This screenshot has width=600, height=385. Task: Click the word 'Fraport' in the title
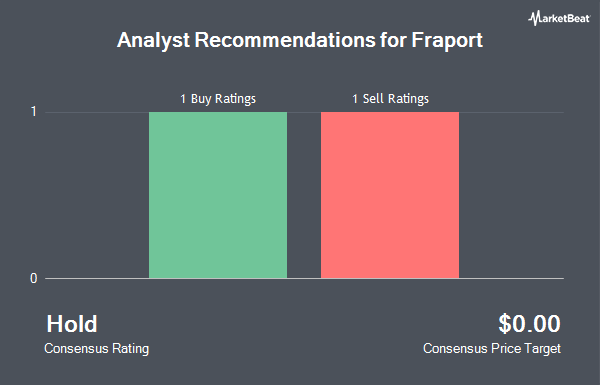point(447,40)
